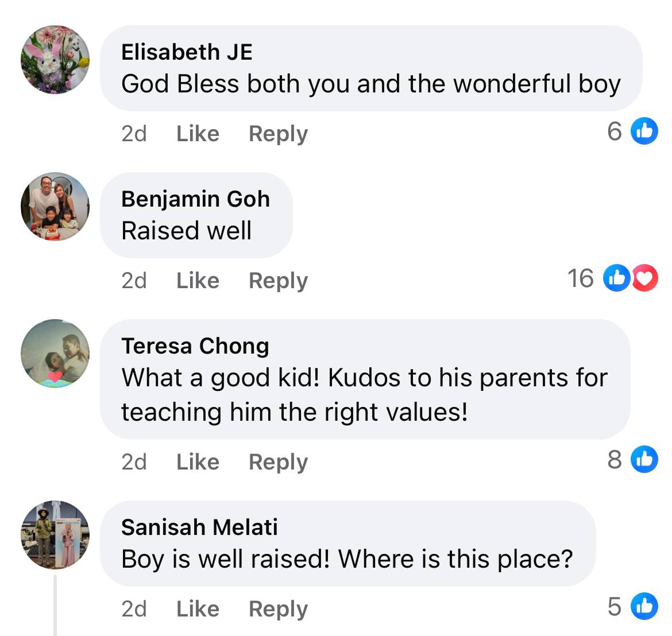Like Benjamin Goh's 'Raised well' comment
Viewport: 672px width, 636px height.
(x=198, y=281)
